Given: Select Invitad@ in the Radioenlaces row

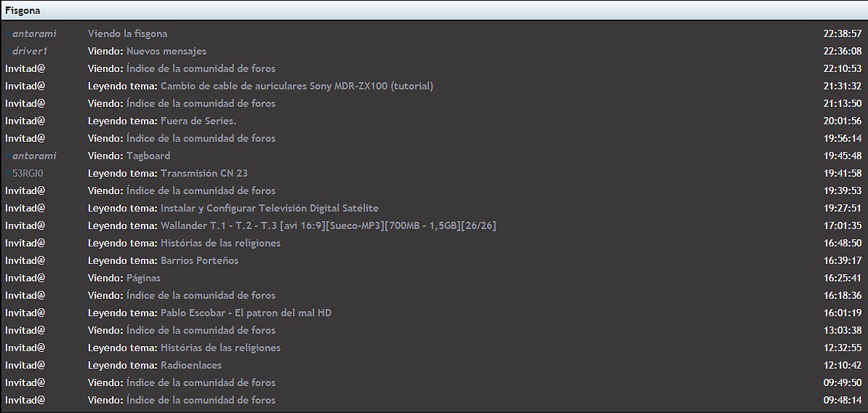Looking at the screenshot, I should (25, 366).
